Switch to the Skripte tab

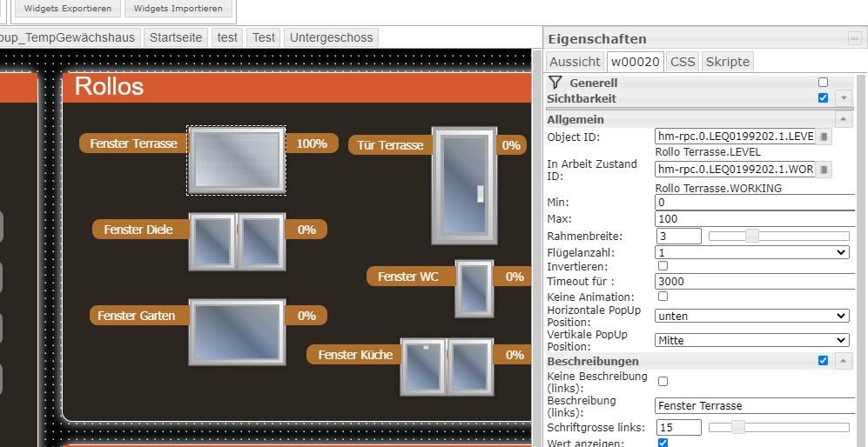(x=727, y=62)
